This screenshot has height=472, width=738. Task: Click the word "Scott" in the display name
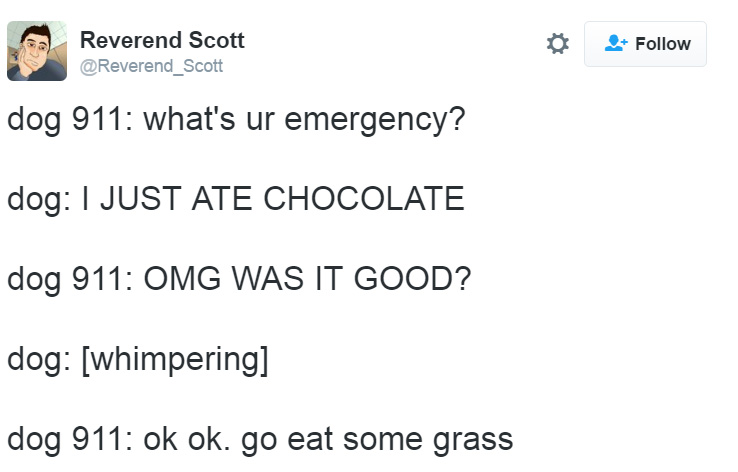[217, 40]
